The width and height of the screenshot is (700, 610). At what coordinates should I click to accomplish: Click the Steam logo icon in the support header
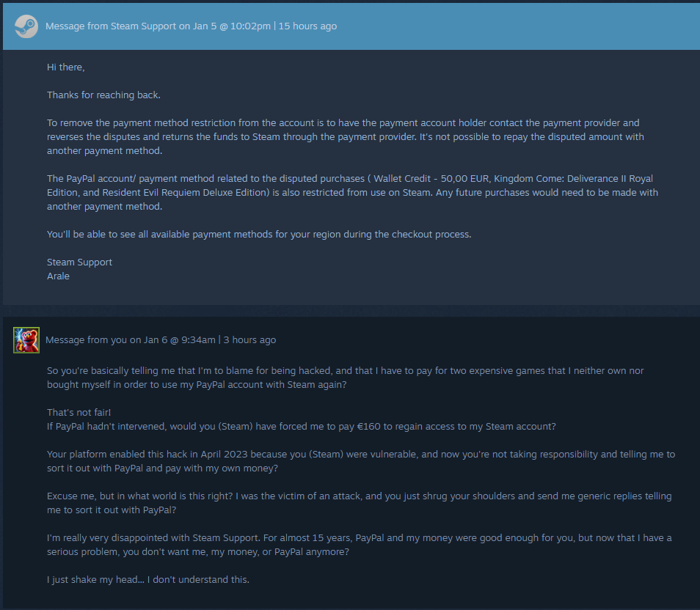[x=26, y=26]
